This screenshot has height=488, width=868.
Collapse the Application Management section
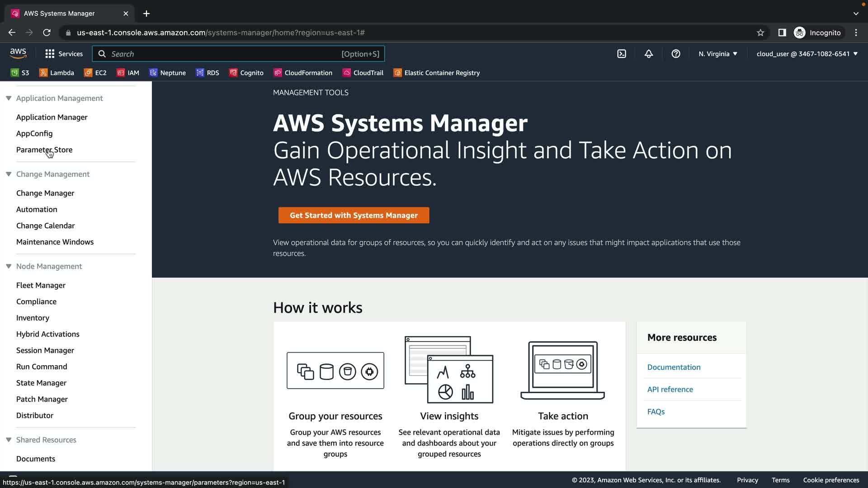point(9,98)
